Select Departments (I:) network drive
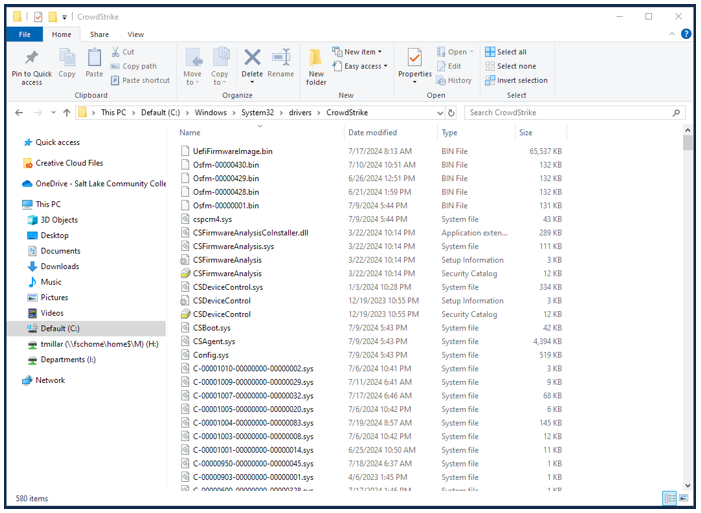The width and height of the screenshot is (701, 513). click(68, 360)
